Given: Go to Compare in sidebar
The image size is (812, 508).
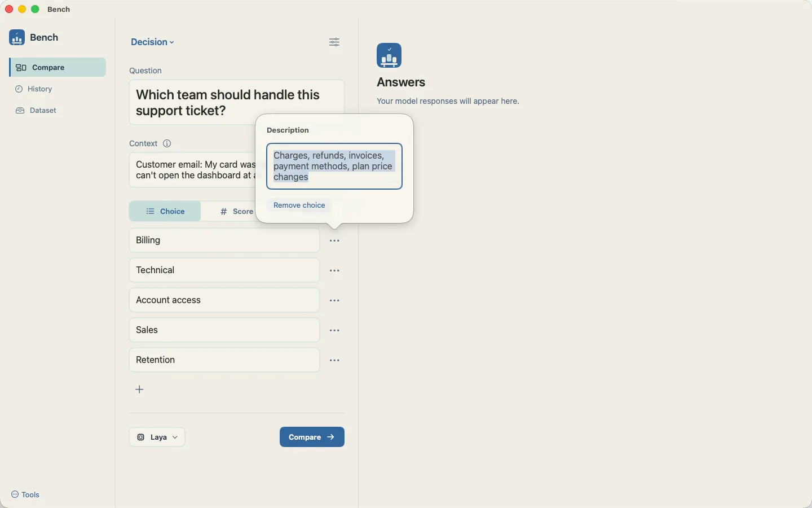Looking at the screenshot, I should [x=58, y=67].
